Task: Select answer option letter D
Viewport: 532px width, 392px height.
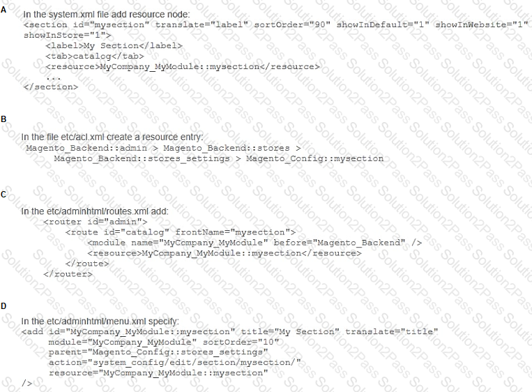Action: coord(3,306)
